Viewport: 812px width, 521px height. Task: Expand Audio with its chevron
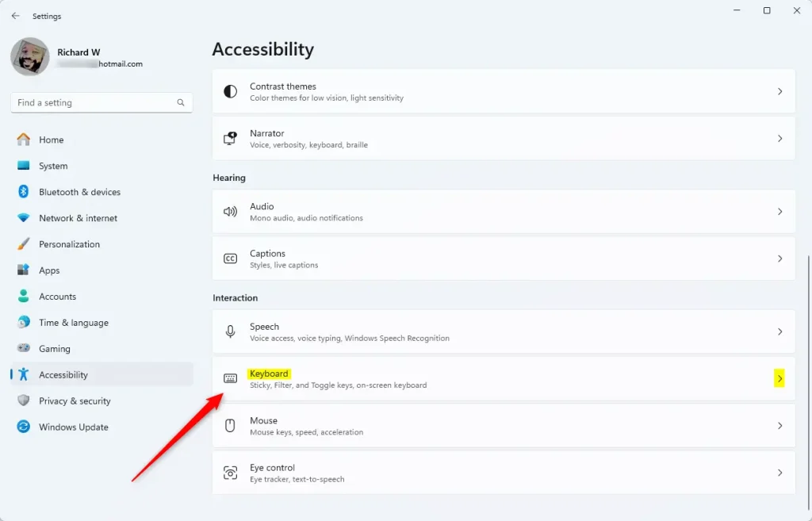pos(780,211)
